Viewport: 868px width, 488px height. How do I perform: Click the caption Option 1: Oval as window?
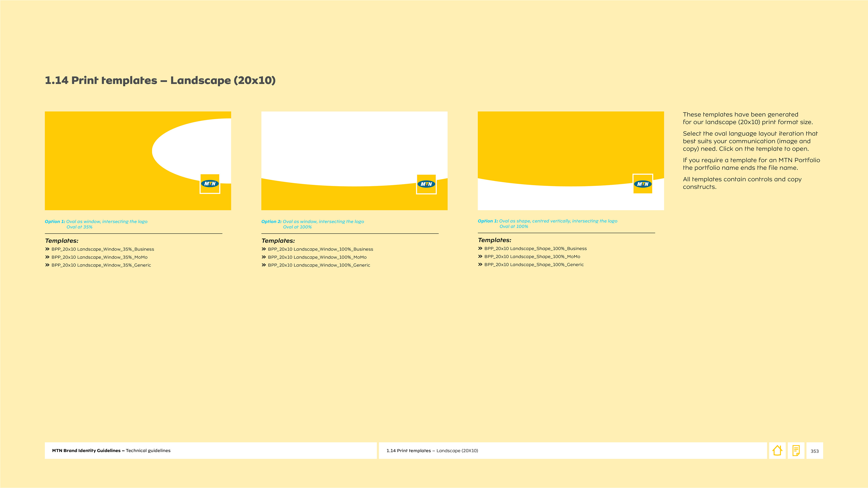point(96,224)
